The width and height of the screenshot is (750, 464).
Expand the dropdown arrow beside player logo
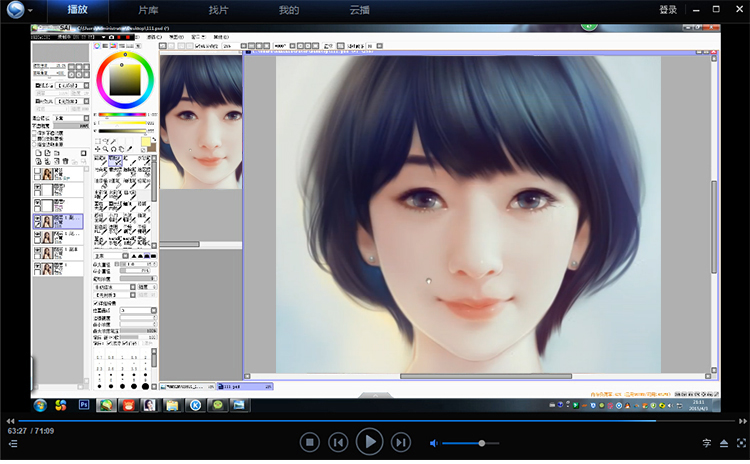coord(30,11)
